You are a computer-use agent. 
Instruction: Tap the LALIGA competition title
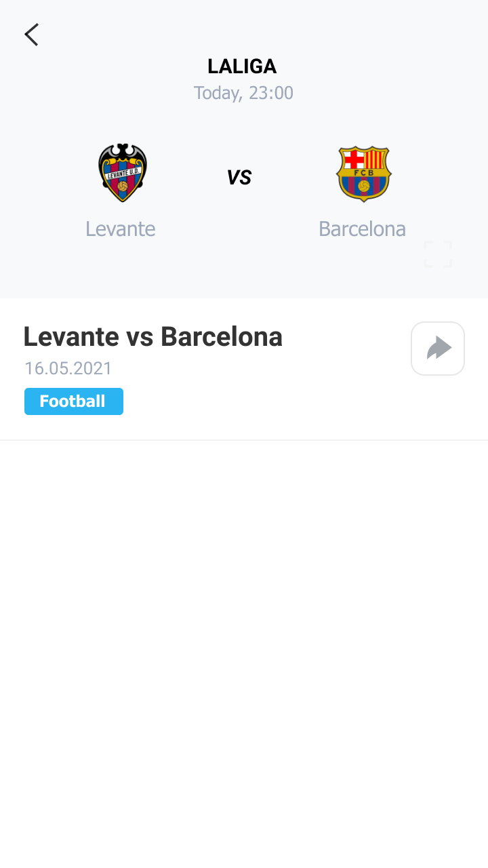[x=242, y=66]
